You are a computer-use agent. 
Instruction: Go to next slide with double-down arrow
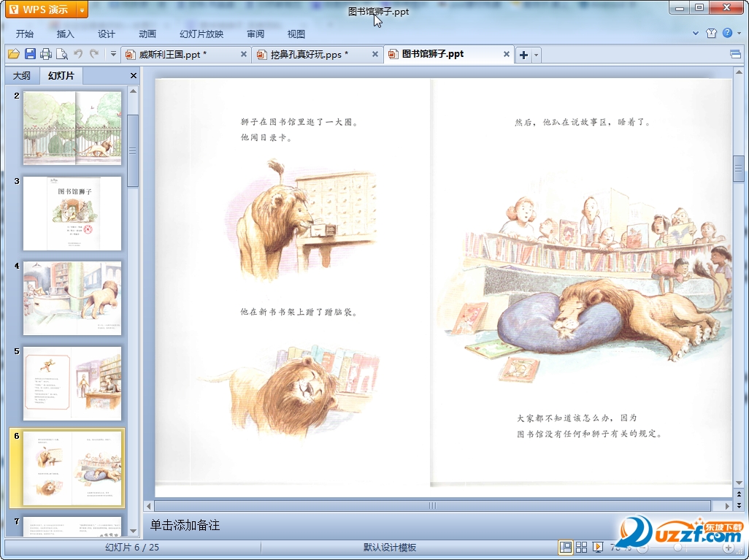click(x=739, y=505)
